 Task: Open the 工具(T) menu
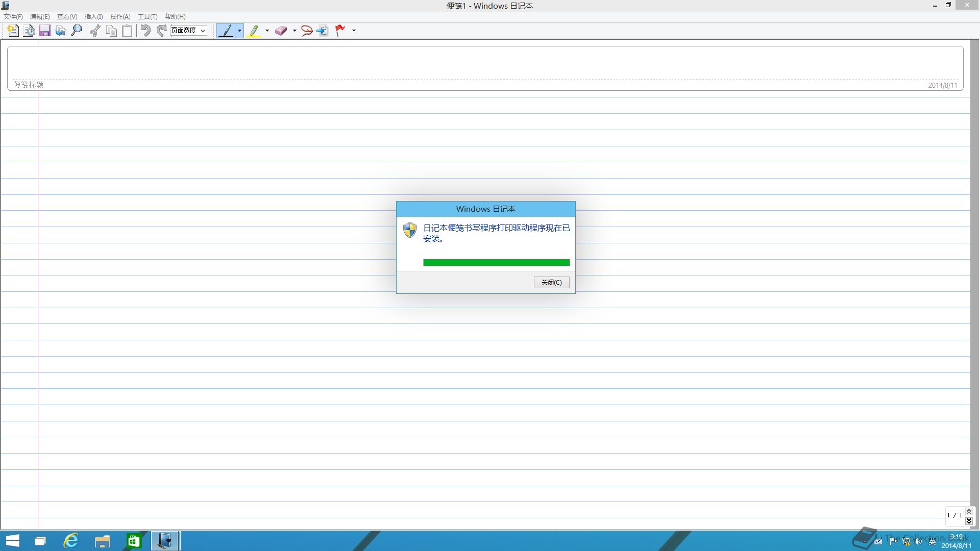coord(148,17)
